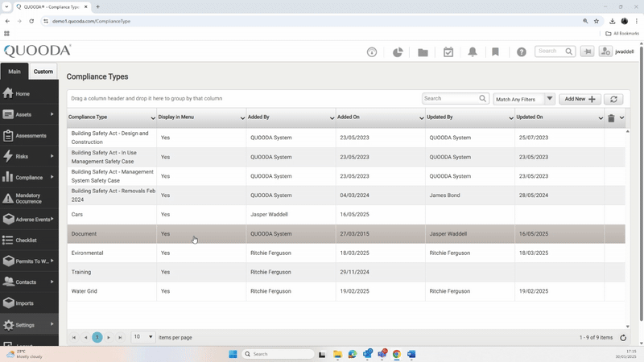
Task: Select the Cars compliance type row
Action: pos(346,214)
